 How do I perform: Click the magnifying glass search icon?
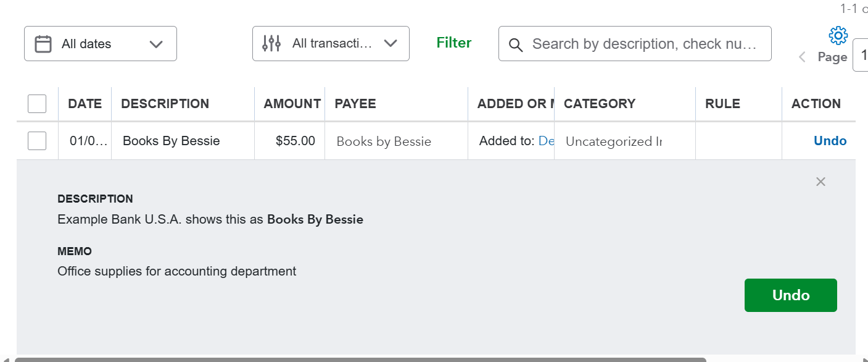click(x=516, y=44)
